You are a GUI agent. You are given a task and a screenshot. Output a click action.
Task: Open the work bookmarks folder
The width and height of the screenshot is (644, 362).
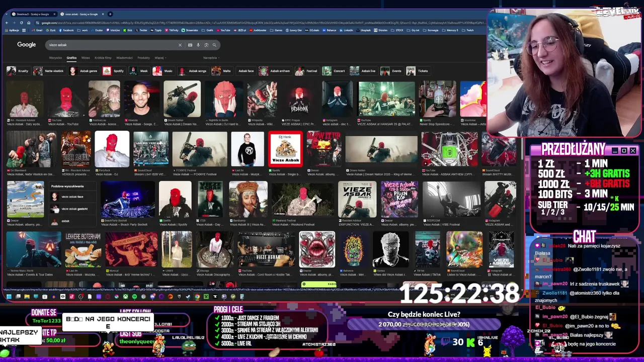[83, 30]
